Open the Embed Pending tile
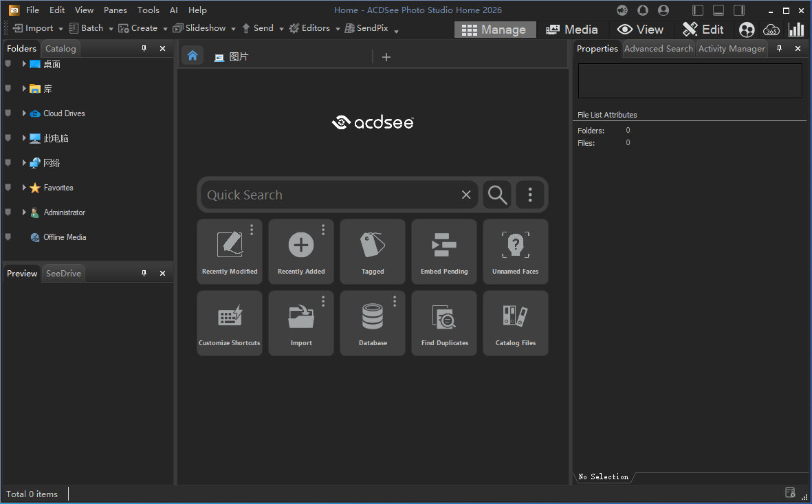The width and height of the screenshot is (812, 504). click(x=444, y=252)
